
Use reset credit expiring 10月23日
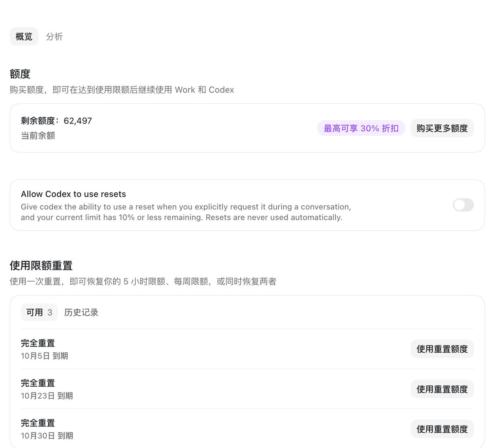[442, 389]
